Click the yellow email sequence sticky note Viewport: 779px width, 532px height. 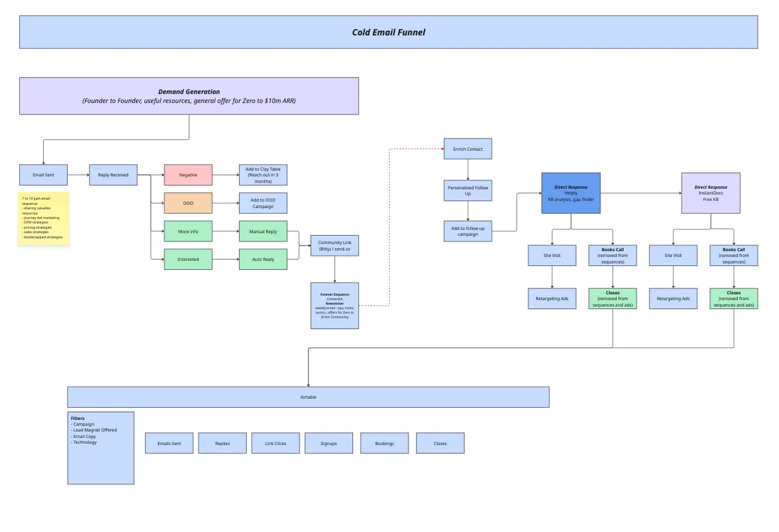(43, 218)
